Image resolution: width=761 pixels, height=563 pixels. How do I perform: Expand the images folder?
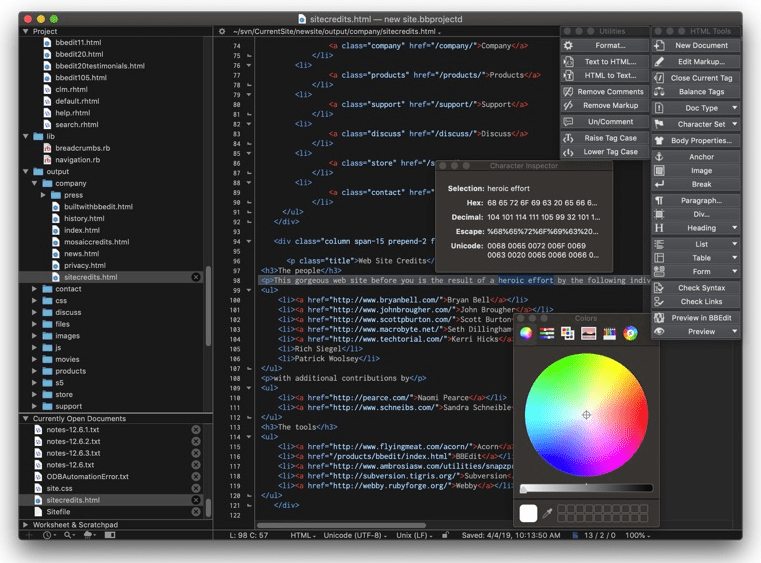pos(34,336)
